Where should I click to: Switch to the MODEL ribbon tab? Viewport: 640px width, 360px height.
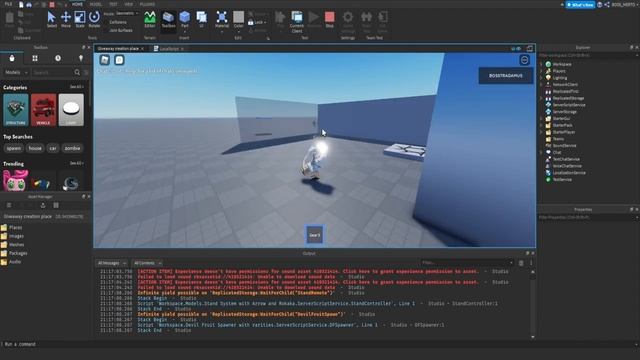[x=96, y=4]
